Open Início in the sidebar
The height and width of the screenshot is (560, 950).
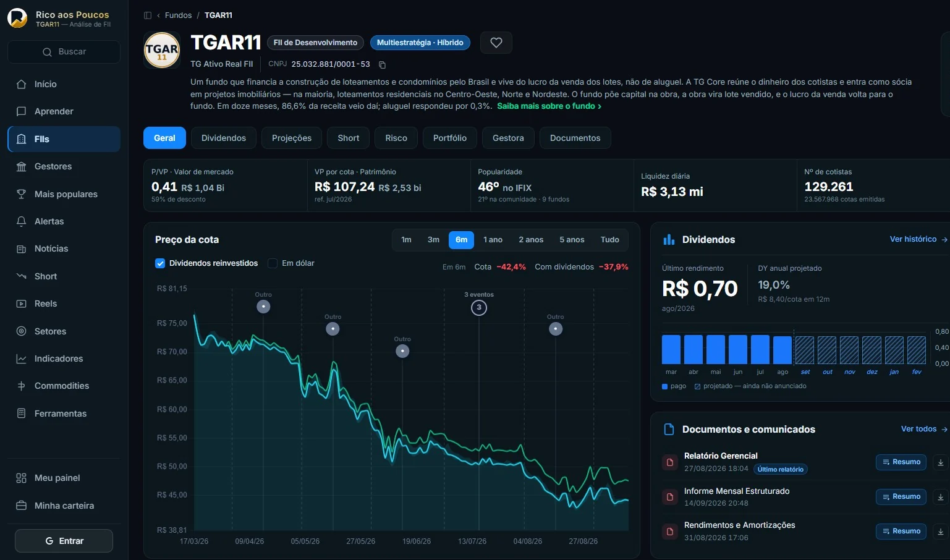64,84
